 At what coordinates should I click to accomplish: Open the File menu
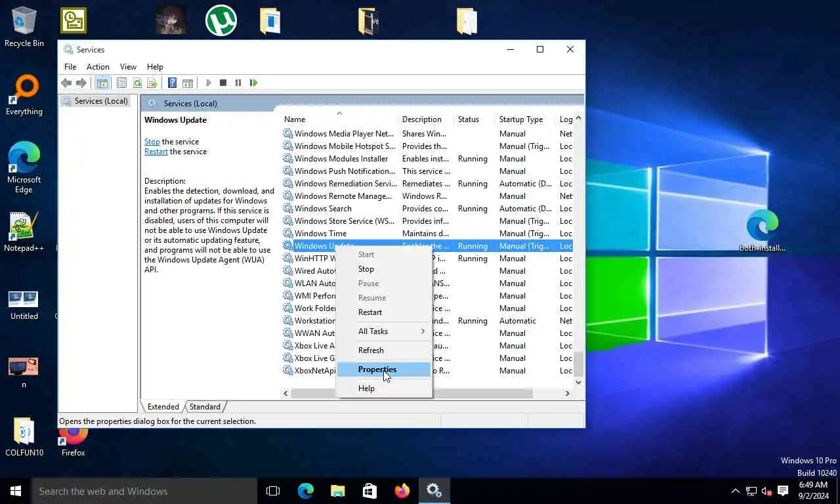[70, 66]
